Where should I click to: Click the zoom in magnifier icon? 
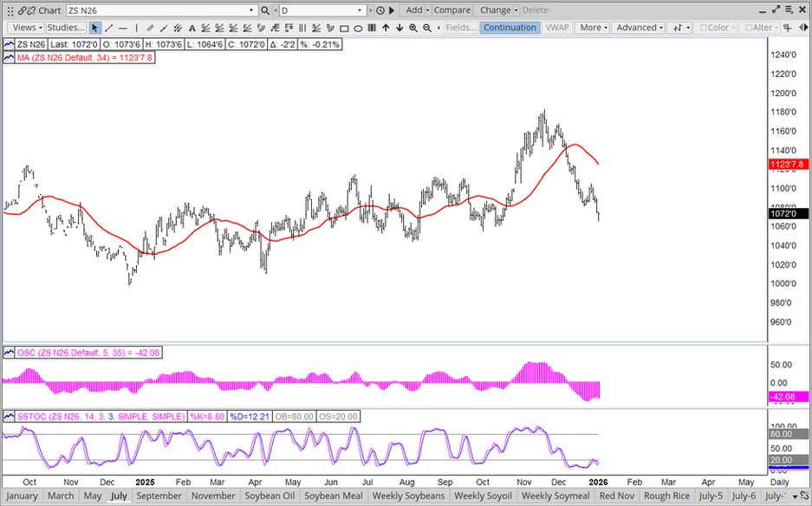tap(413, 28)
